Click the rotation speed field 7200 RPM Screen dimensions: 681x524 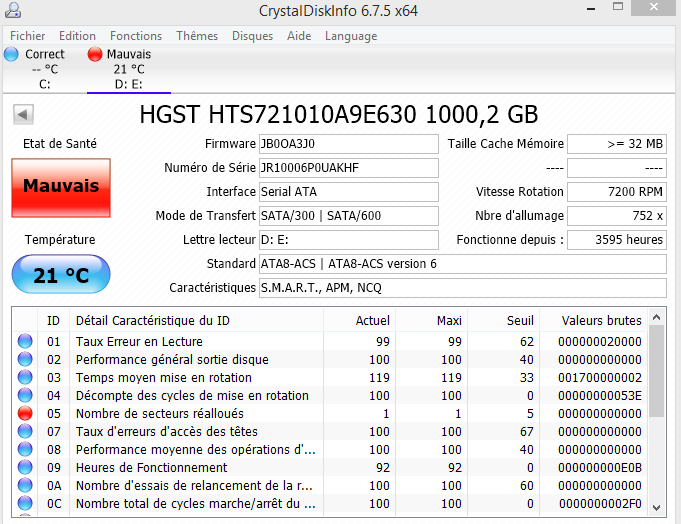click(x=617, y=191)
